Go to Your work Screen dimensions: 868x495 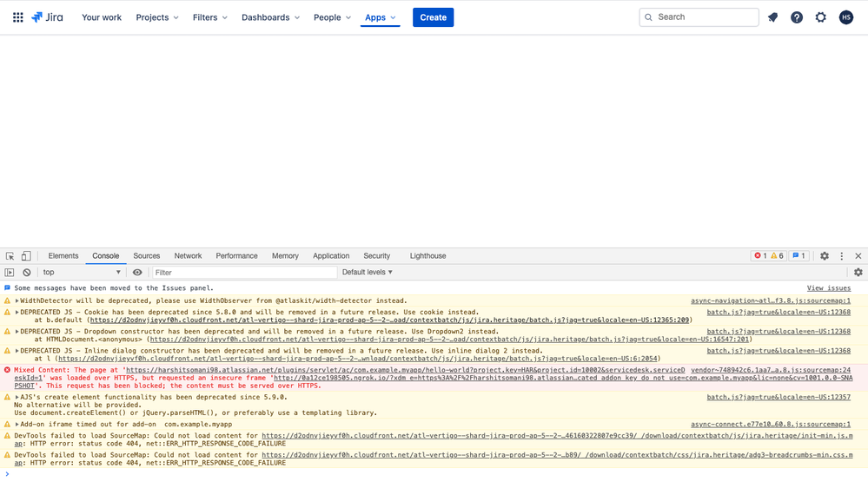[102, 17]
